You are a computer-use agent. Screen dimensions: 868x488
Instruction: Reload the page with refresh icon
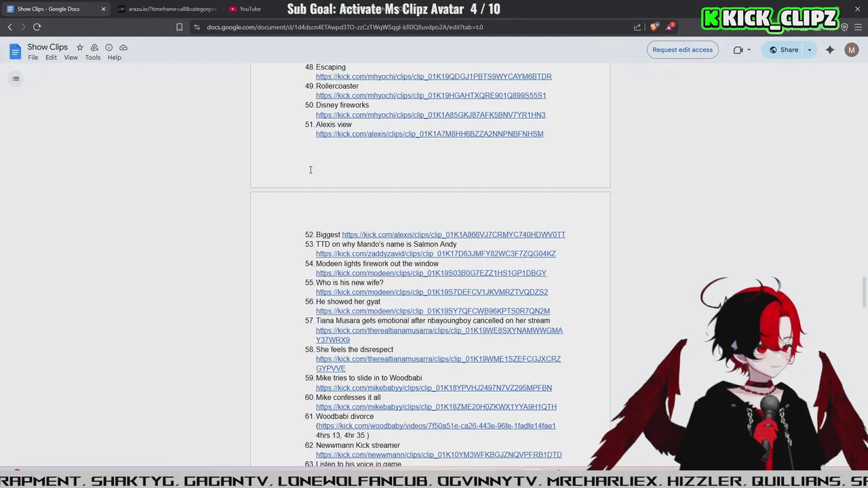[x=37, y=27]
